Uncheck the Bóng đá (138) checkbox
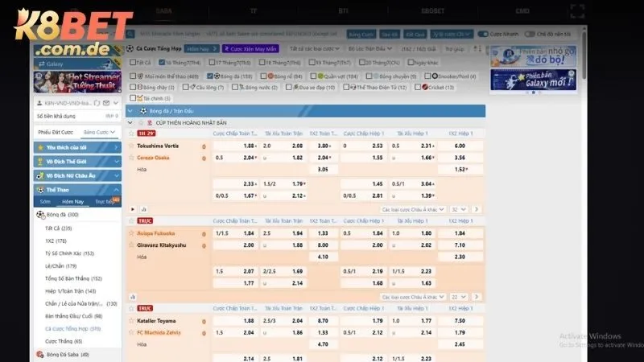Screen dimensions: 644x362 point(210,76)
